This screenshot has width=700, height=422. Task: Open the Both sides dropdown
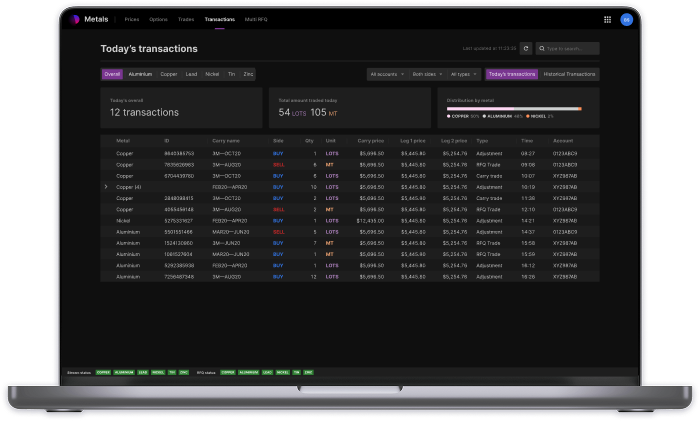click(x=425, y=74)
